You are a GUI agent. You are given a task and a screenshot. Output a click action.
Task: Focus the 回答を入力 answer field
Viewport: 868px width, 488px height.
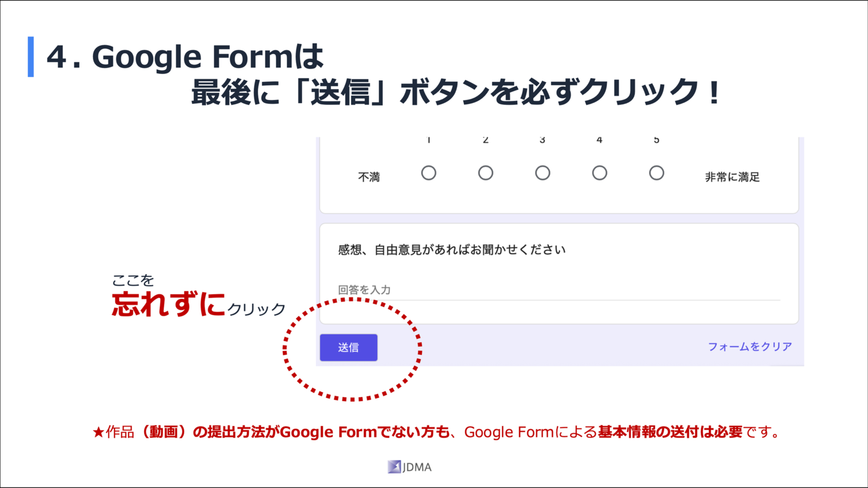tap(559, 290)
